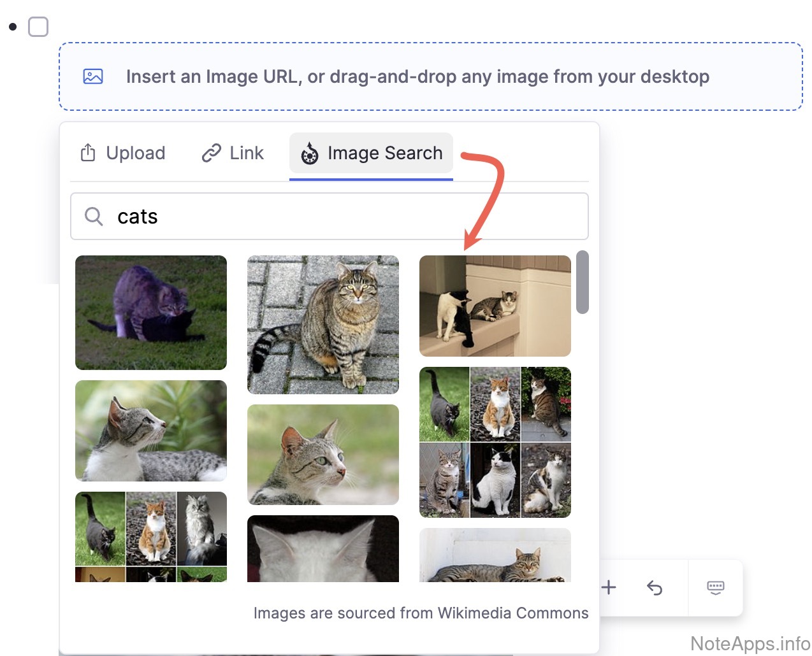Image resolution: width=812 pixels, height=656 pixels.
Task: Click the image results scrollbar
Action: 582,282
